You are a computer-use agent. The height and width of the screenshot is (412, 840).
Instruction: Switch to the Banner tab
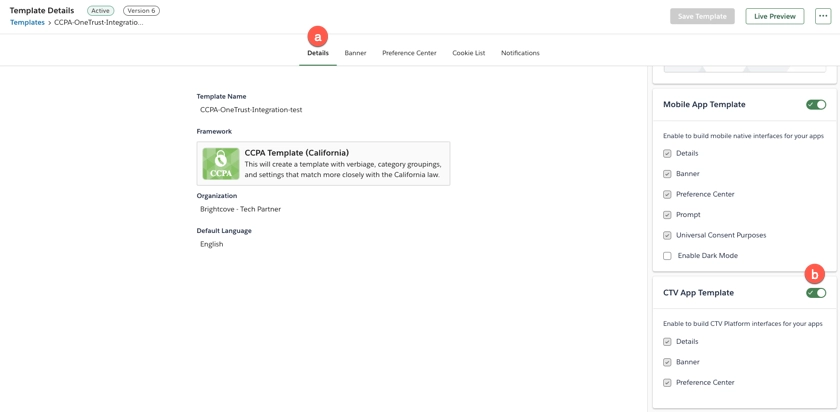(x=355, y=53)
